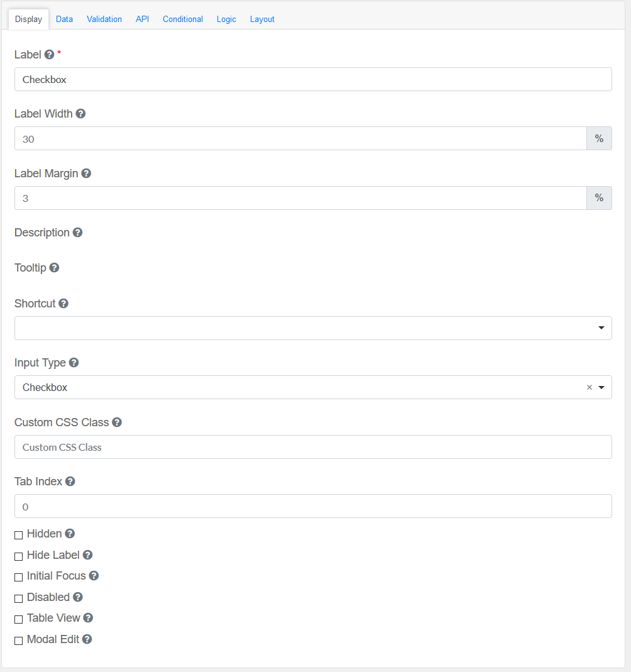Clear the Input Type selection with the x

coord(590,387)
